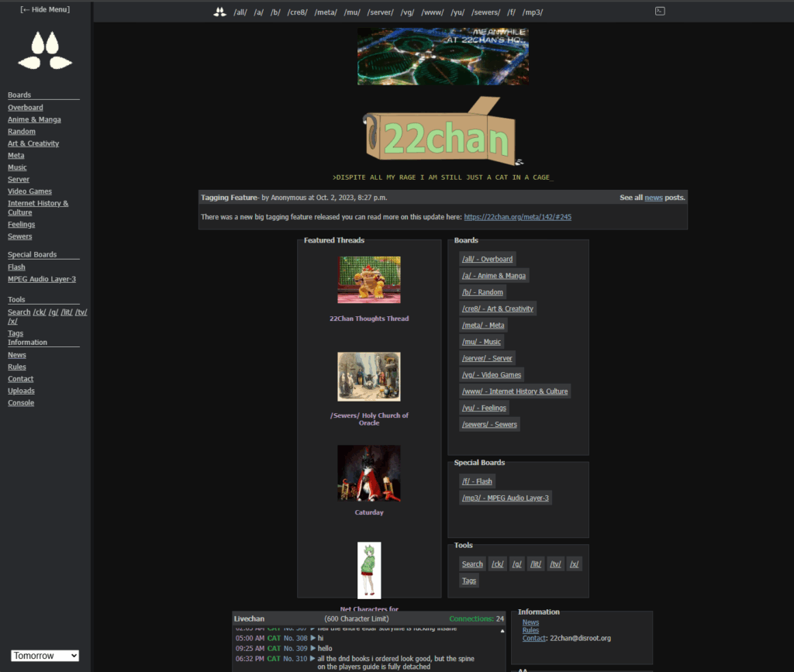Open /server/ - Server in Boards panel
The height and width of the screenshot is (672, 794).
[487, 358]
